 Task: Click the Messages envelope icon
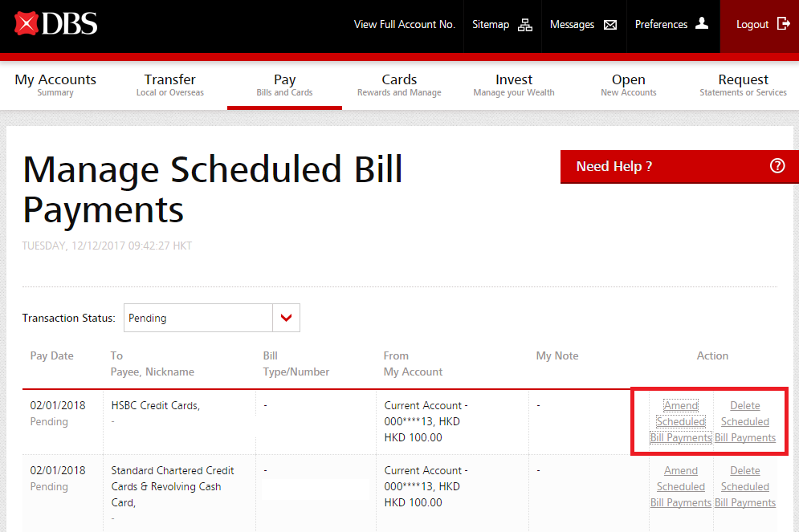click(610, 25)
